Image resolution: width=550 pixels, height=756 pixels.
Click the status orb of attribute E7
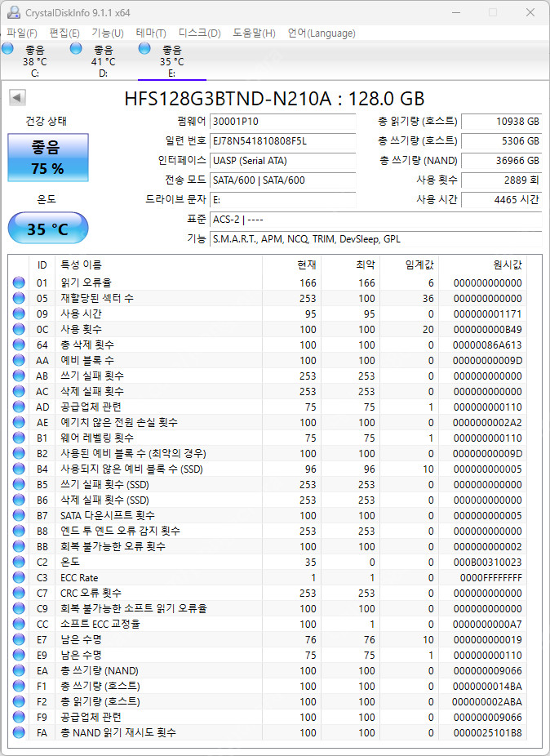19,639
